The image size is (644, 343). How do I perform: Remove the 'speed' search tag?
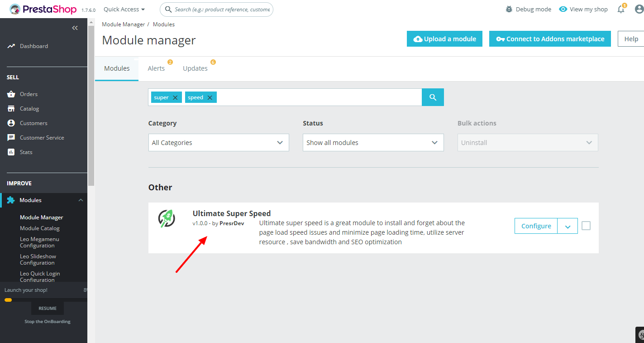210,97
